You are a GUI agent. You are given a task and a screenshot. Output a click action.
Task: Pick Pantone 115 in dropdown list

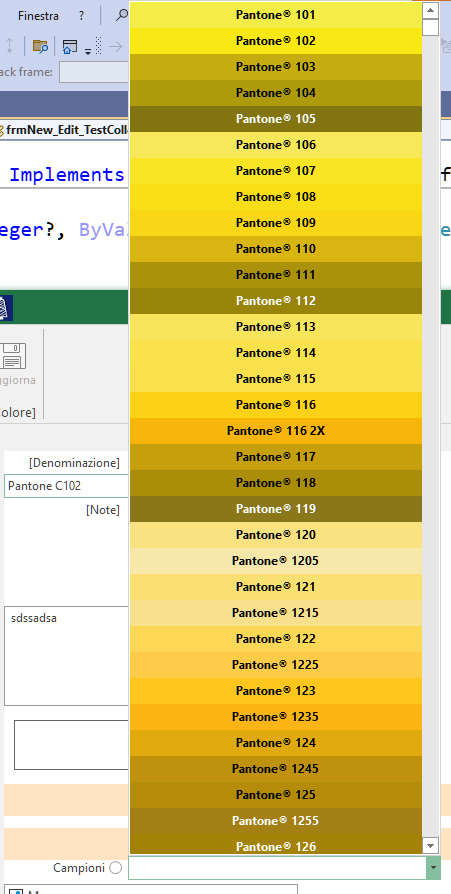(276, 379)
